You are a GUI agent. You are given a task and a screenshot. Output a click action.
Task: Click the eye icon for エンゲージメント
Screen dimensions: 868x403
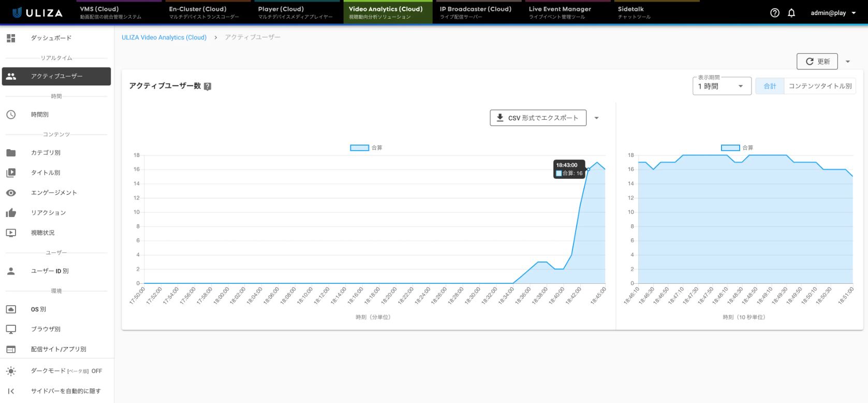coord(11,193)
